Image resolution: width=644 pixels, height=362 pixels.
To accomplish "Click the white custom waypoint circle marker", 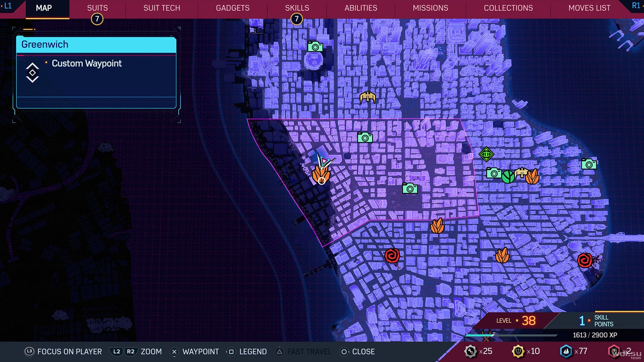I will [x=321, y=181].
